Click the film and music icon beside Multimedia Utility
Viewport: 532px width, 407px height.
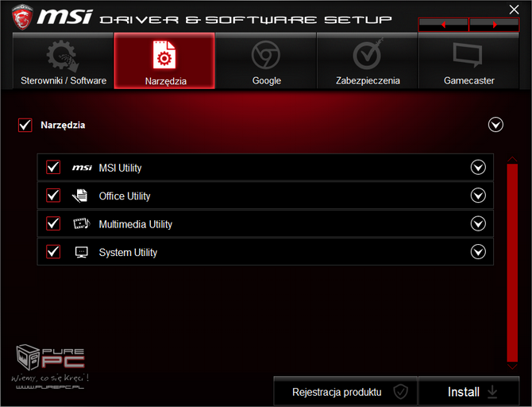(82, 223)
